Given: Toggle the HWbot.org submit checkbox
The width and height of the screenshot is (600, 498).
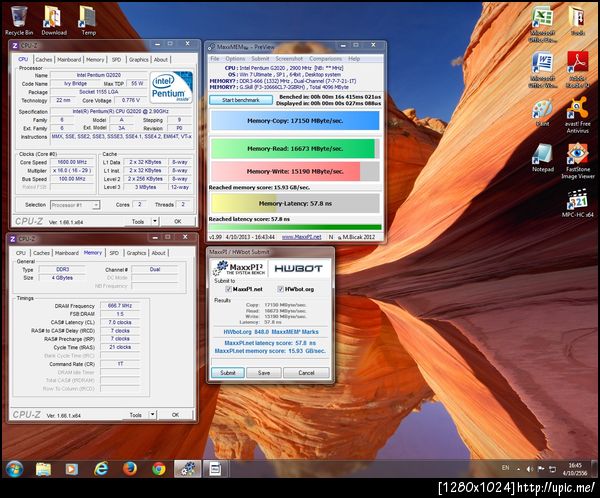Looking at the screenshot, I should [280, 289].
